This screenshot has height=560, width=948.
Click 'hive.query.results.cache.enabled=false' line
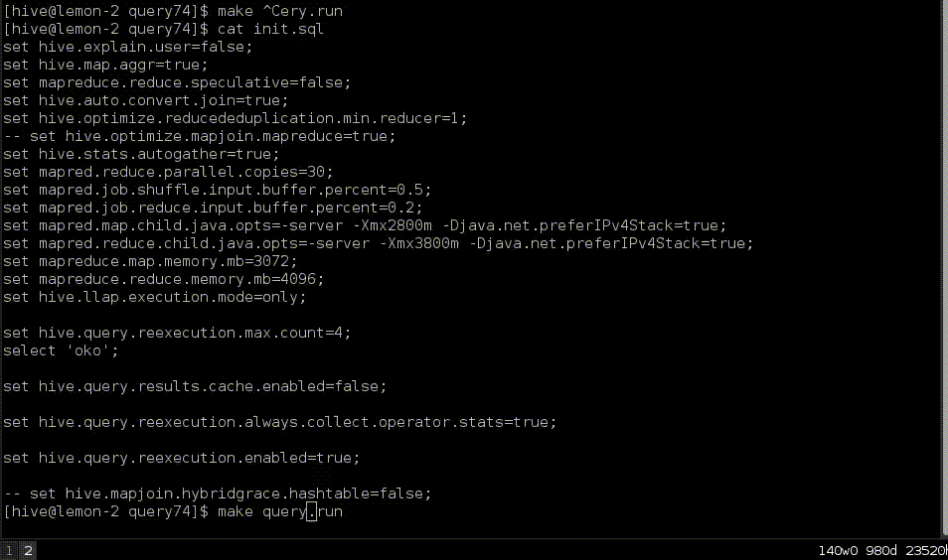click(x=195, y=386)
